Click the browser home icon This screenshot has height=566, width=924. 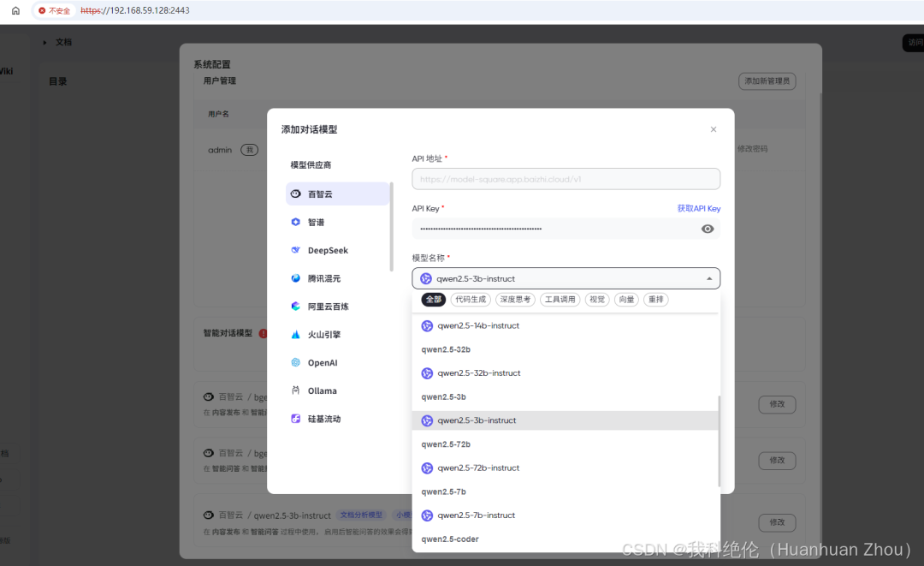tap(16, 10)
